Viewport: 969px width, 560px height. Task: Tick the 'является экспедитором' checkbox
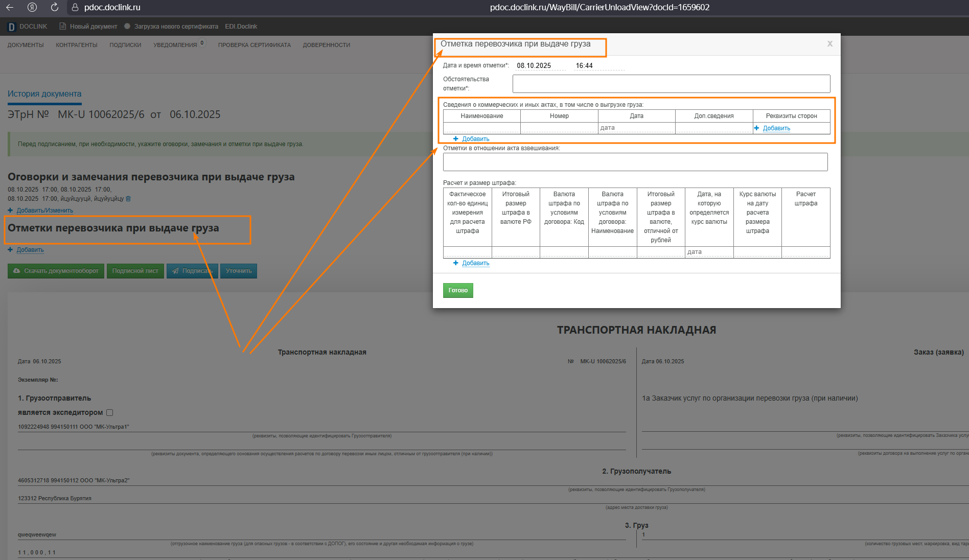(109, 412)
